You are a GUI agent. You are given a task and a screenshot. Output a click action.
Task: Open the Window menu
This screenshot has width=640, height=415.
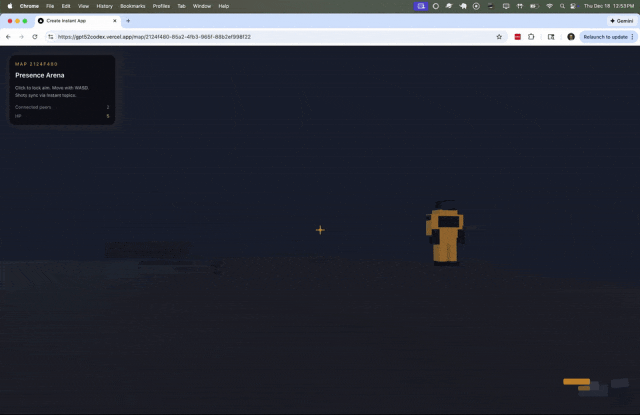click(x=202, y=6)
